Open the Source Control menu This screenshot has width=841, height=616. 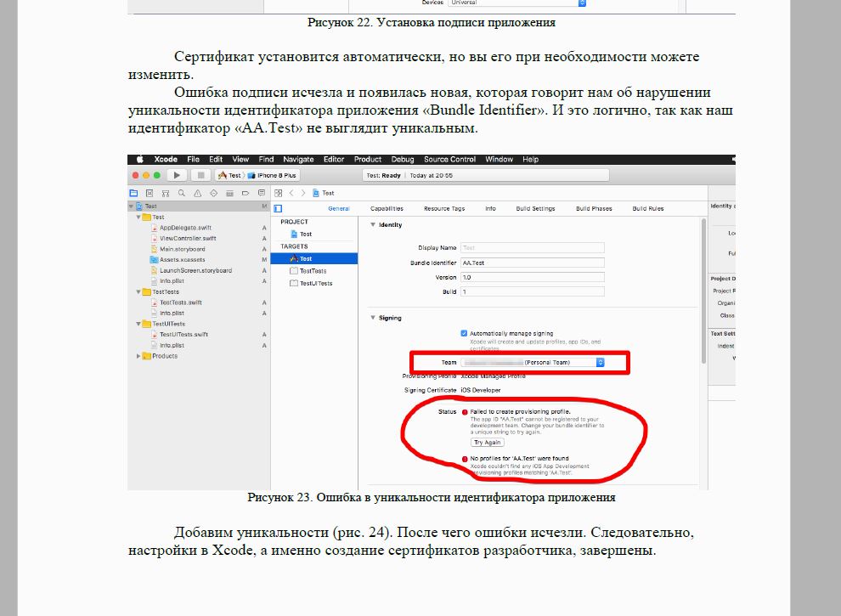coord(449,160)
